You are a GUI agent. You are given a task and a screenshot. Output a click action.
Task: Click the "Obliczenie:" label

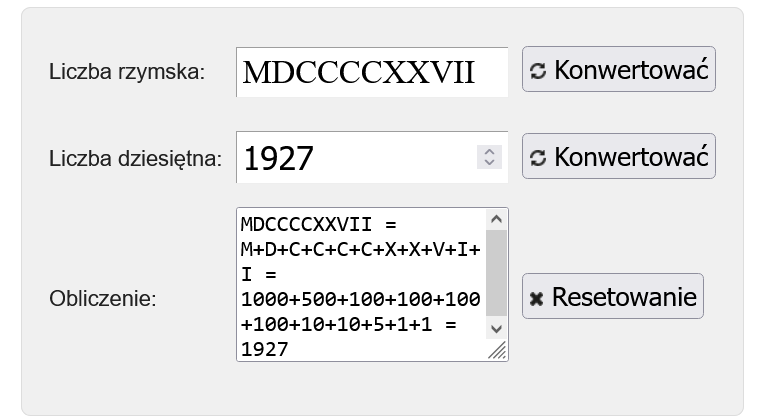pos(103,298)
